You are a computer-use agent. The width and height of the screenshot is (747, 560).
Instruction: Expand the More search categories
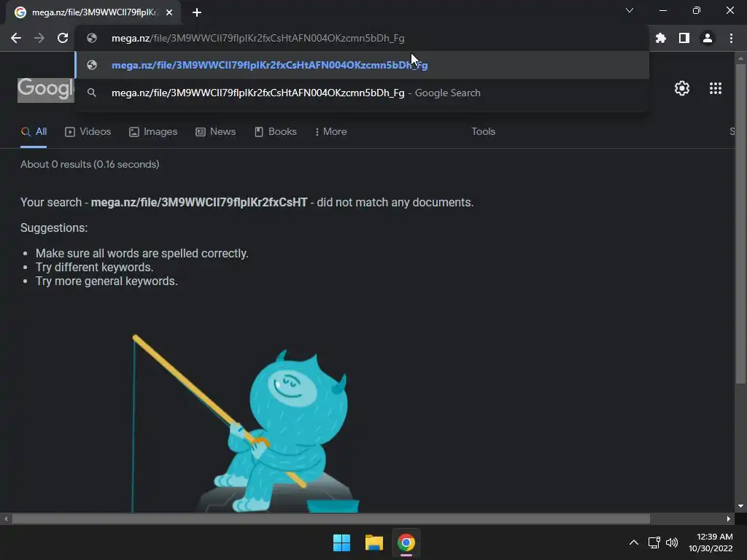tap(331, 132)
